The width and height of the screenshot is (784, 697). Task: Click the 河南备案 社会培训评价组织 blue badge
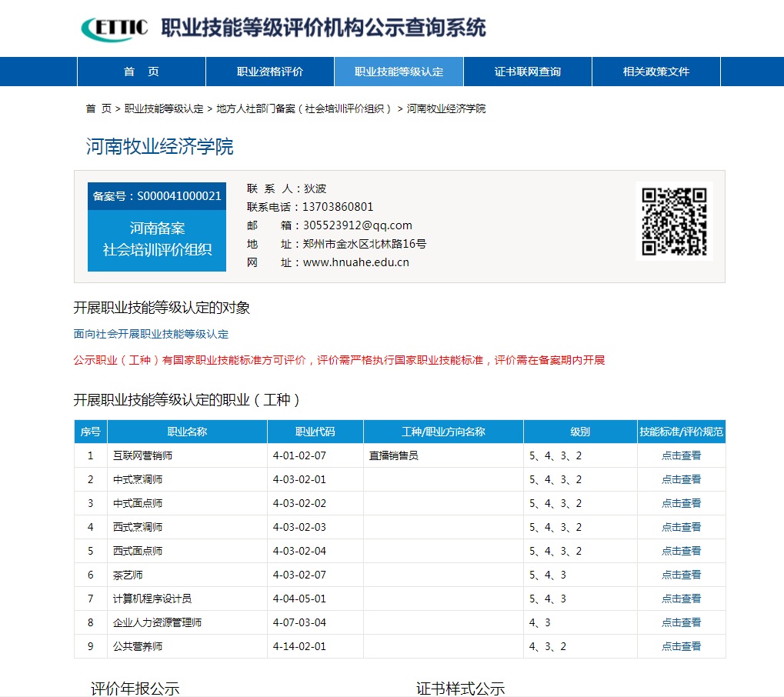tap(157, 239)
